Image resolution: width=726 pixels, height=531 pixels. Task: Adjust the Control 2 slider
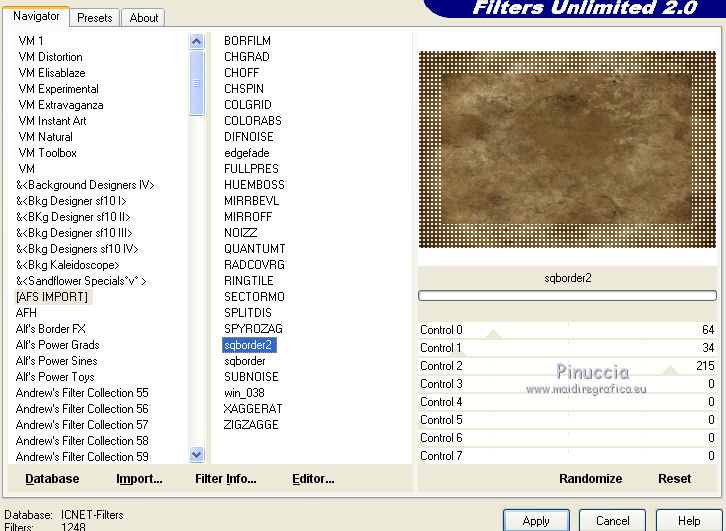click(567, 366)
